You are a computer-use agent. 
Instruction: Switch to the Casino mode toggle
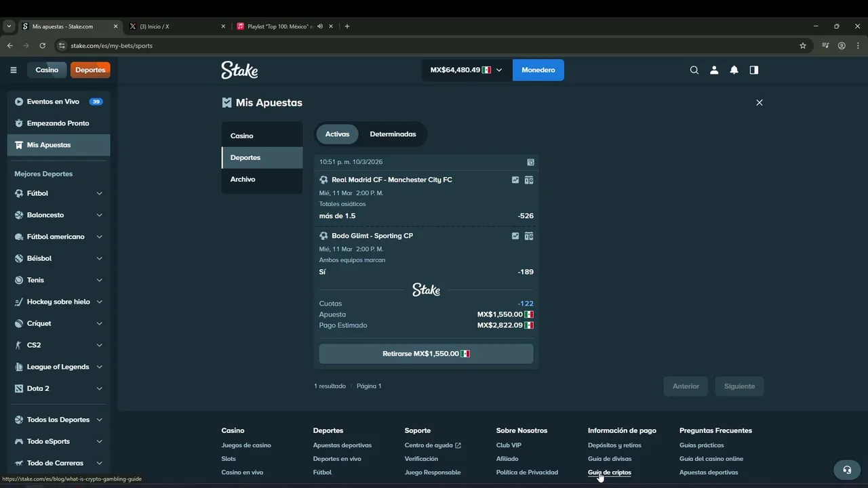click(x=47, y=70)
